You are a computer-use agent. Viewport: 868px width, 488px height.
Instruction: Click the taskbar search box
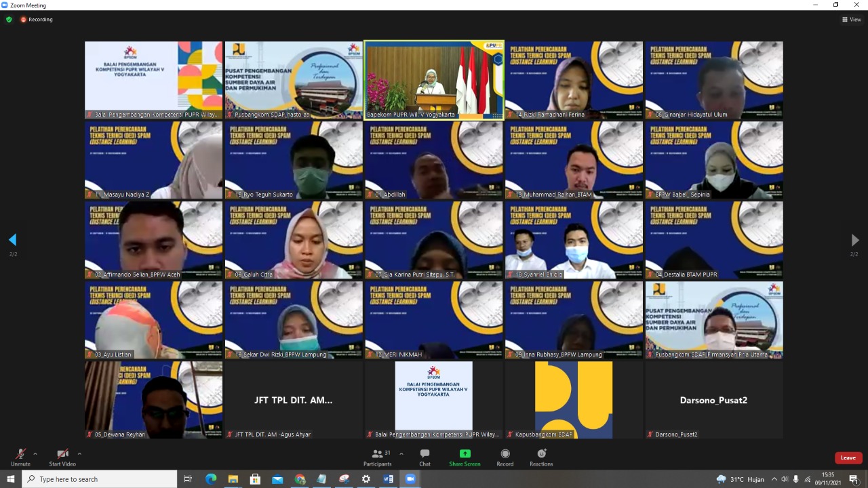pyautogui.click(x=100, y=479)
